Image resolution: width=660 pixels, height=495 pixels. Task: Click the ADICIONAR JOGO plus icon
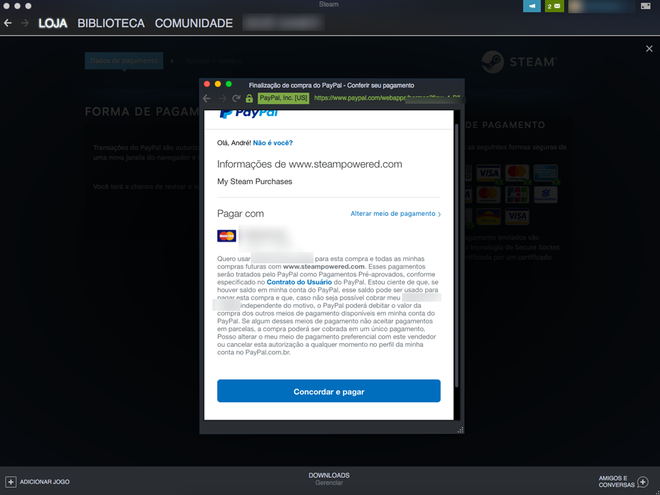(11, 482)
